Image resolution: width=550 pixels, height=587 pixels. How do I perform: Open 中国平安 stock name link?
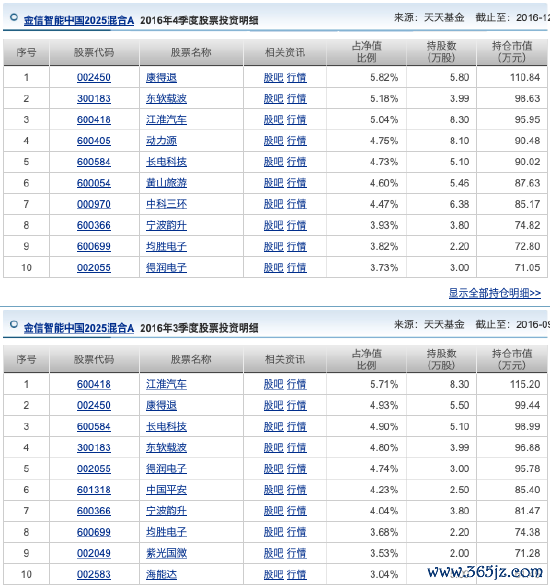(166, 490)
